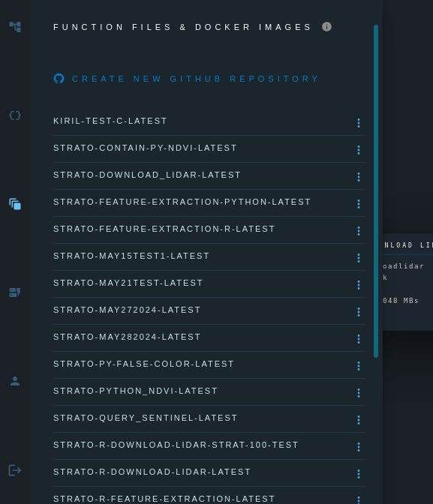433x504 pixels.
Task: Select STRATO-R-DOWNLOAD-LIDAR-LATEST entry
Action: (x=152, y=472)
